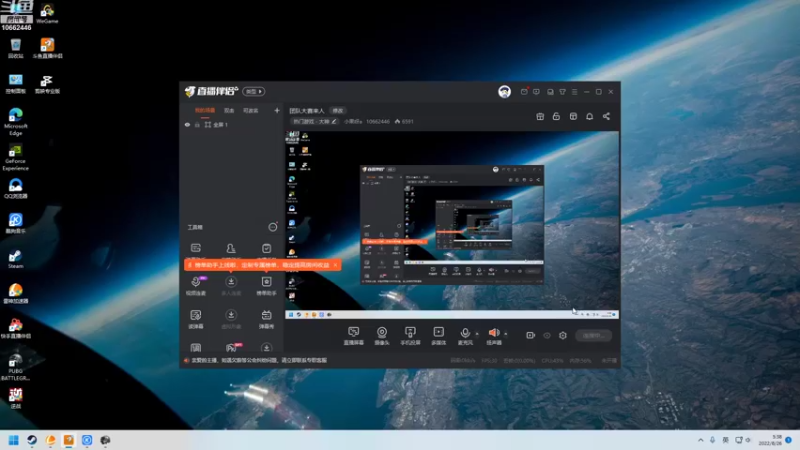The height and width of the screenshot is (450, 800).
Task: Click the room number 10662446
Action: point(378,121)
